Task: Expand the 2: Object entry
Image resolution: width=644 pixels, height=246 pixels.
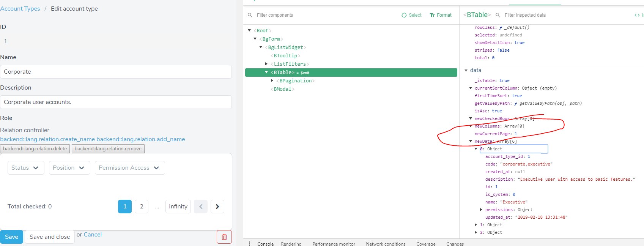Action: click(x=476, y=232)
